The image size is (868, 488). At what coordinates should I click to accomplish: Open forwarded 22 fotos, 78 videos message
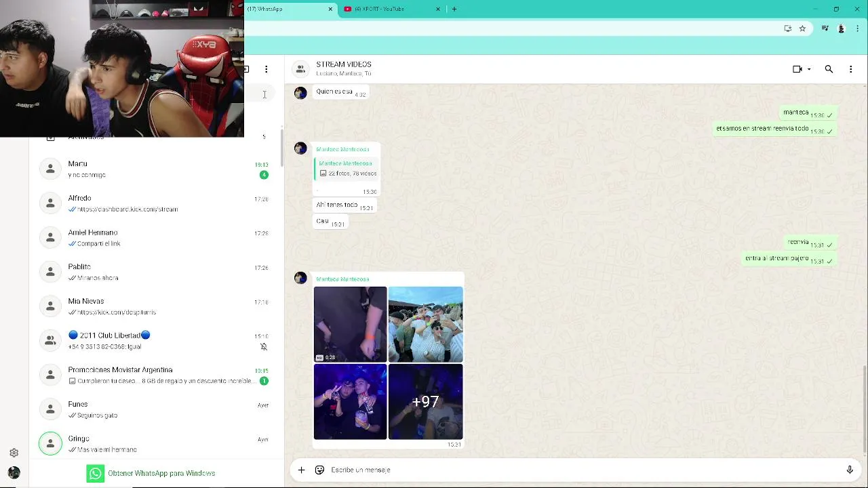(x=347, y=169)
